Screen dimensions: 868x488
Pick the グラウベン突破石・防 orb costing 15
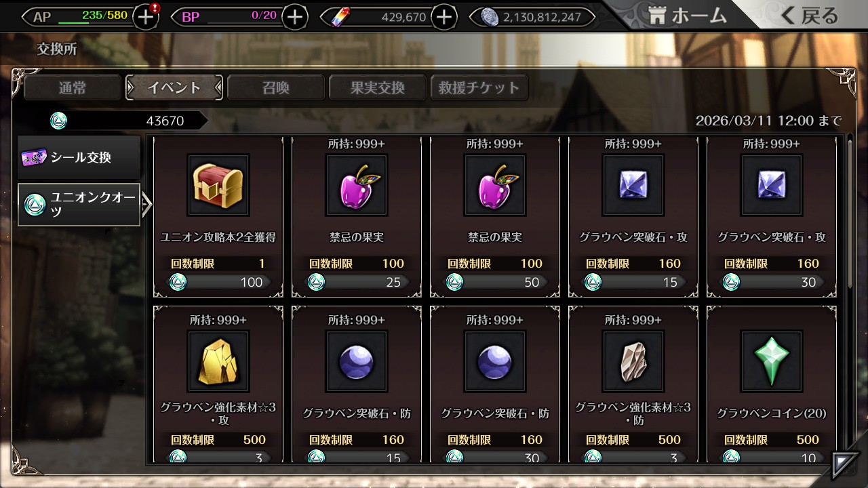point(357,361)
